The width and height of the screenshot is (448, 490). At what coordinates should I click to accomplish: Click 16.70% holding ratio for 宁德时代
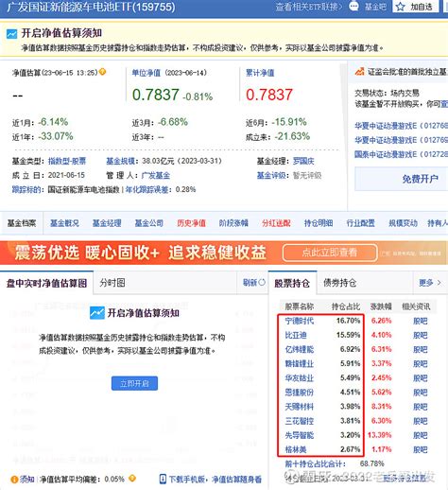click(x=348, y=321)
